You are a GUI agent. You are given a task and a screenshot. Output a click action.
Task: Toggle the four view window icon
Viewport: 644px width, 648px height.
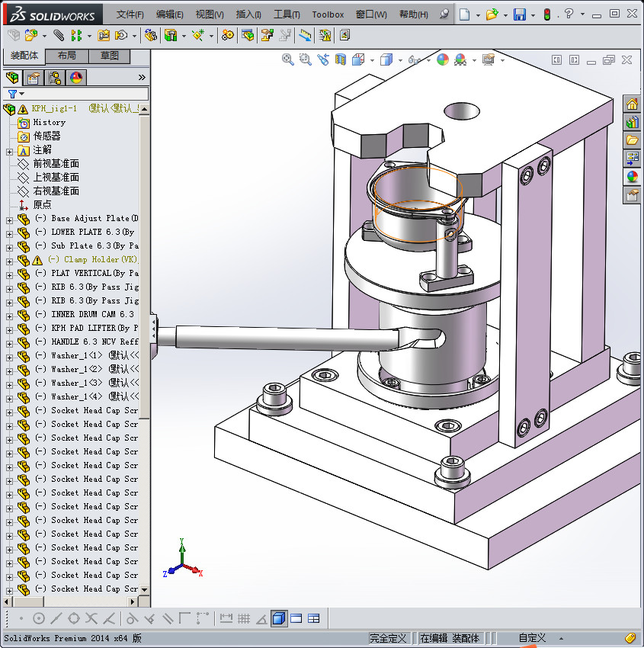pyautogui.click(x=314, y=618)
